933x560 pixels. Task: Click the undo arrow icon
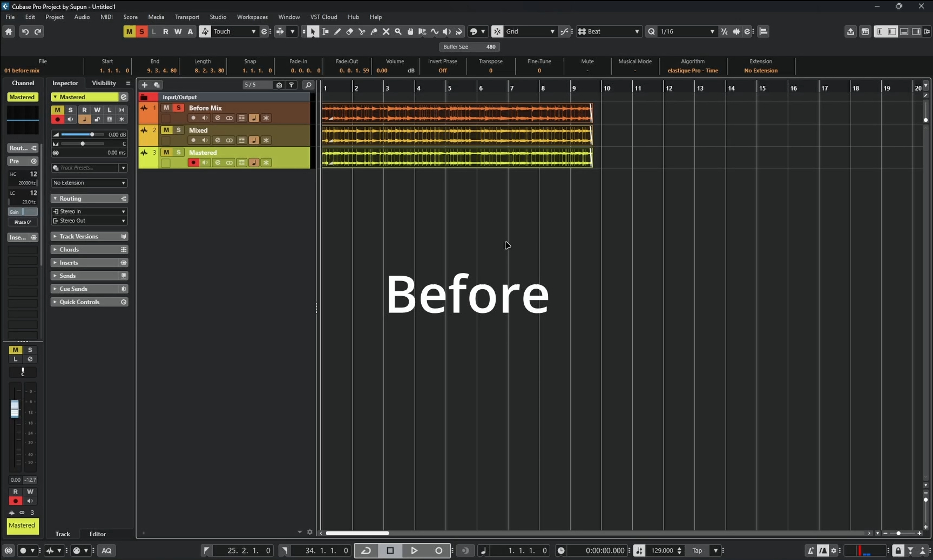[x=25, y=32]
